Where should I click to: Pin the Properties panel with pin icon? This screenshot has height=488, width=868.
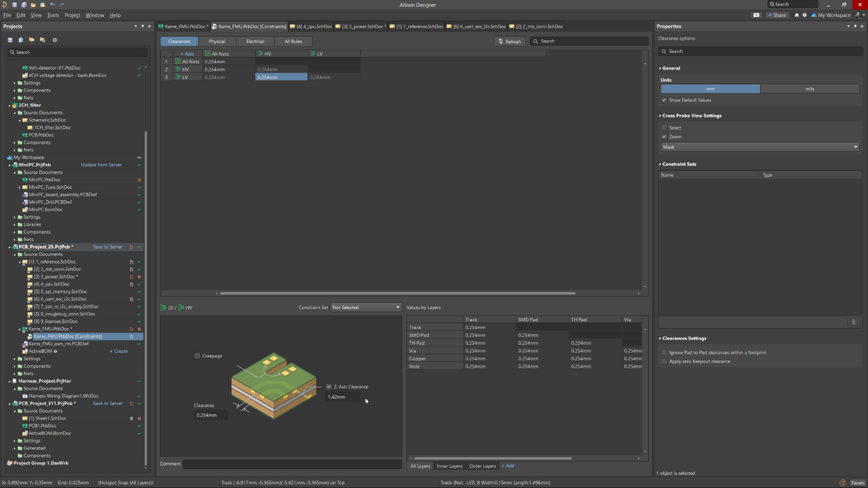click(855, 26)
